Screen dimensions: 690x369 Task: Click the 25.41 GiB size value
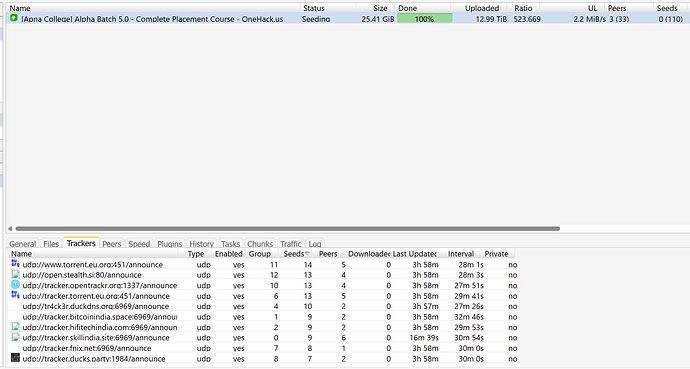pos(378,19)
